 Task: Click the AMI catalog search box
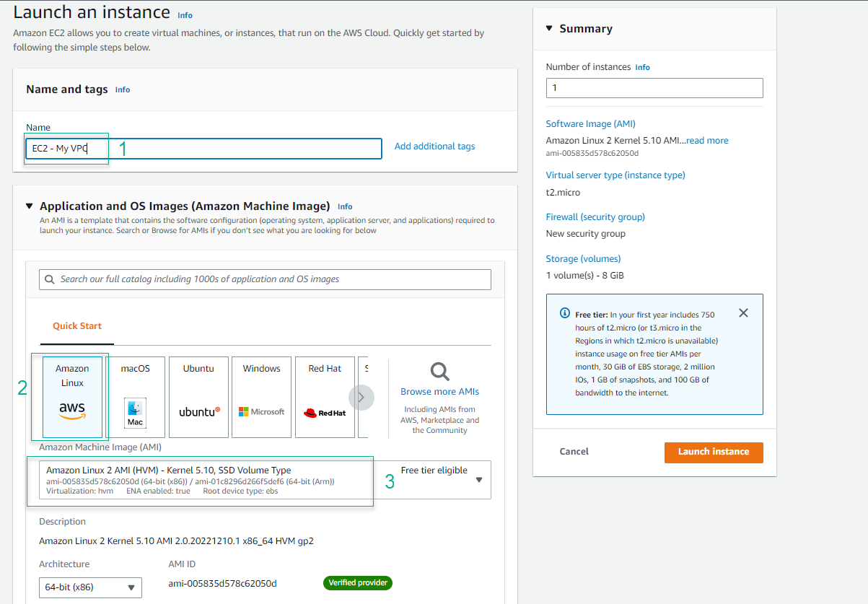(x=265, y=279)
